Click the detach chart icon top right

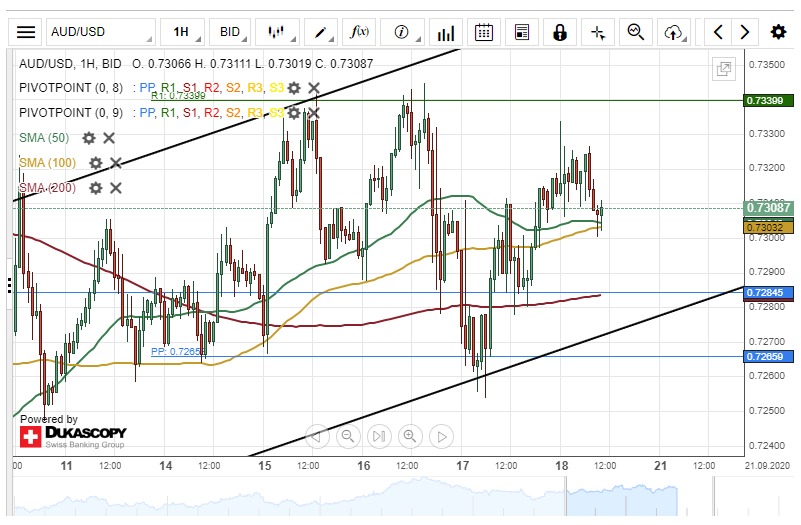click(722, 69)
